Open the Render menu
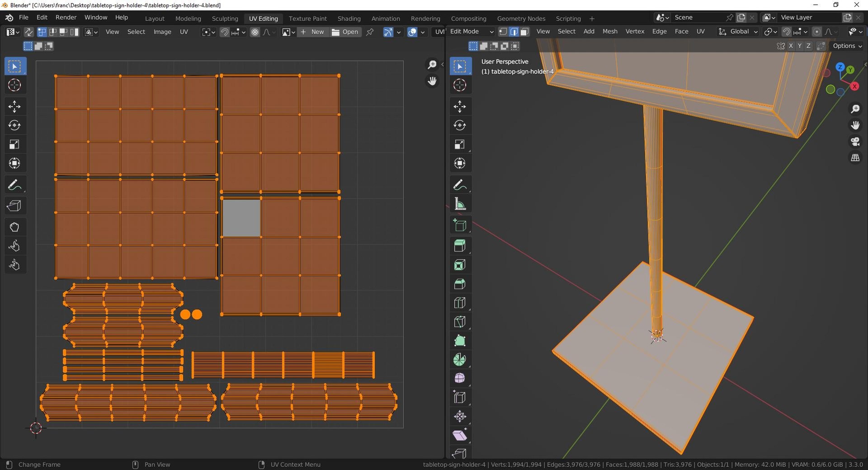 coord(66,18)
